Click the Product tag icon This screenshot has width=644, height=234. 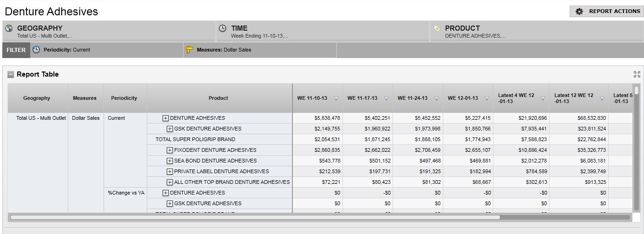[x=437, y=28]
